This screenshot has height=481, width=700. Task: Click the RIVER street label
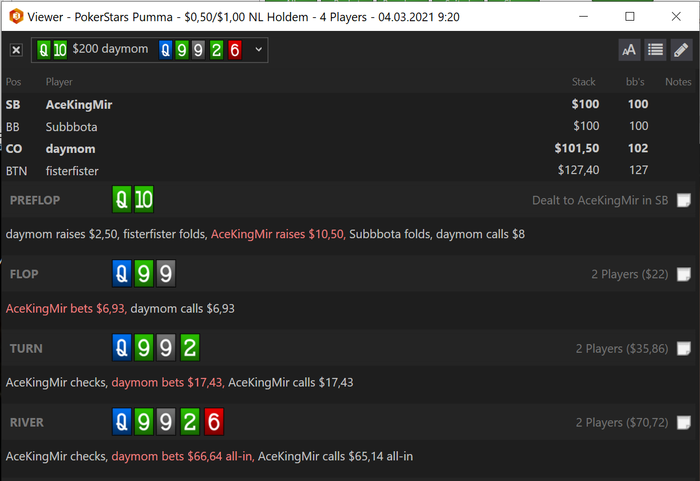(x=27, y=422)
